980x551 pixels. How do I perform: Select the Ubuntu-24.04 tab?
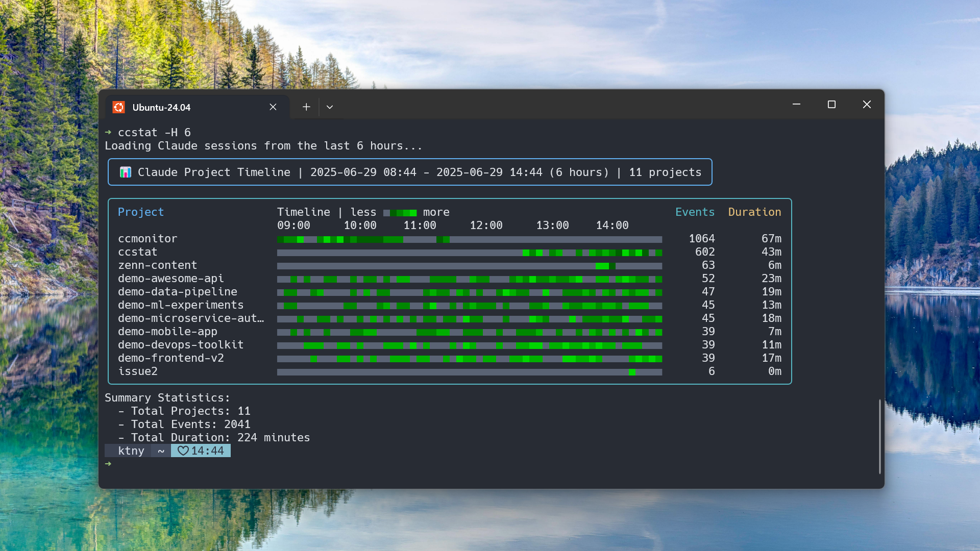198,107
